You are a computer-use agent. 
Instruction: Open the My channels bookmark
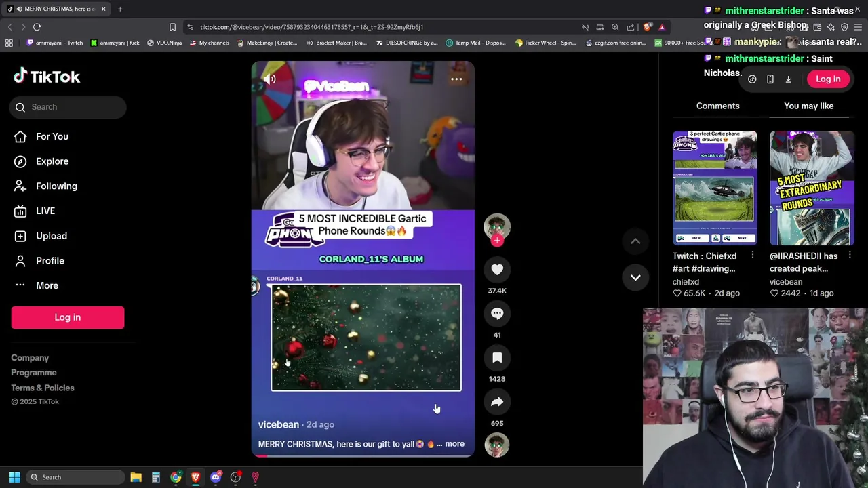pyautogui.click(x=210, y=43)
